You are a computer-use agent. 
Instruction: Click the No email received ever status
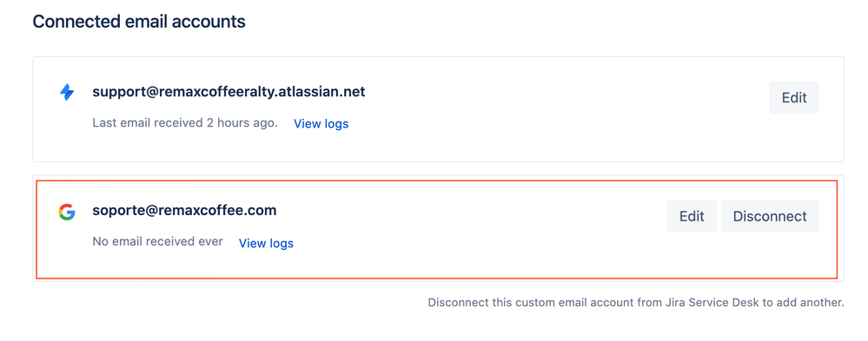click(x=158, y=241)
